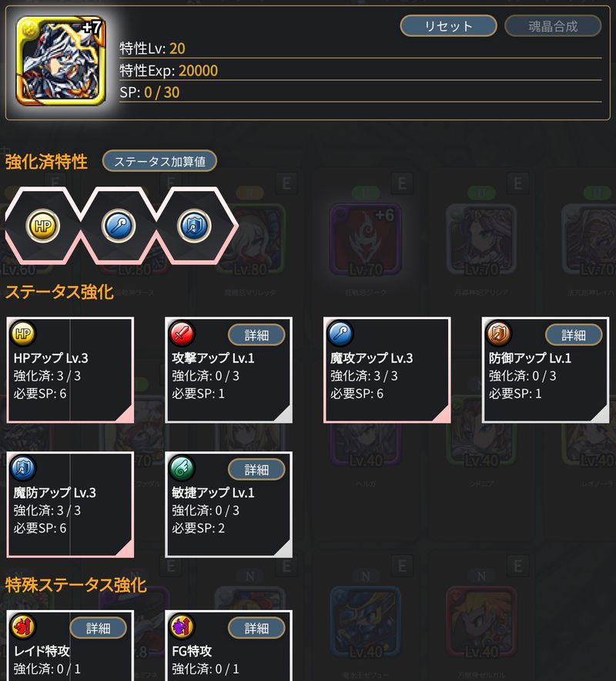
Task: Click the orange shield defense icon
Action: click(499, 334)
